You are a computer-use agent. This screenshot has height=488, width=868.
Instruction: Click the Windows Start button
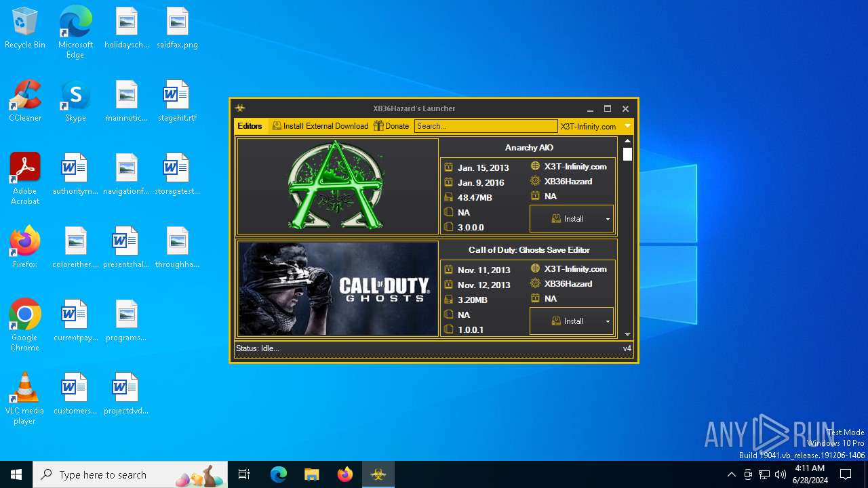(16, 474)
